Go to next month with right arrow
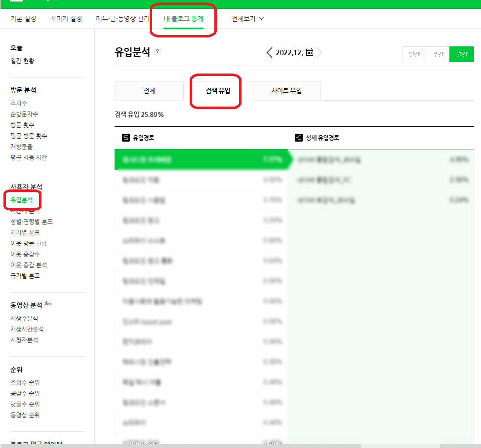 (319, 52)
